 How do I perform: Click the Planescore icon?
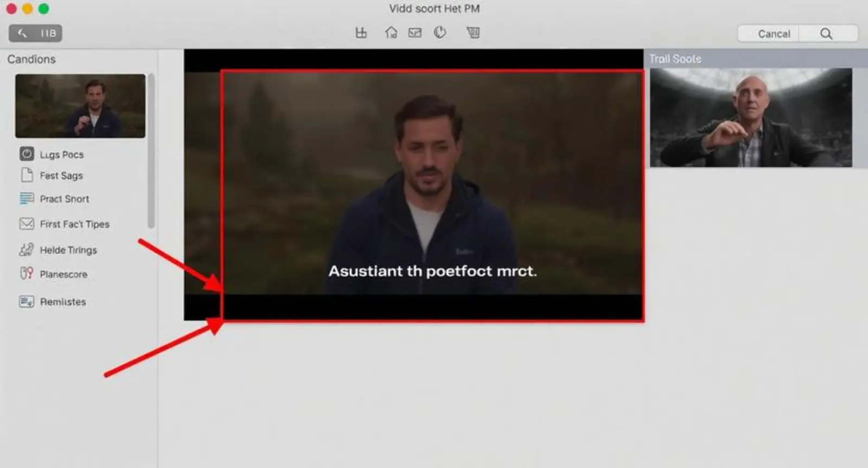point(27,274)
